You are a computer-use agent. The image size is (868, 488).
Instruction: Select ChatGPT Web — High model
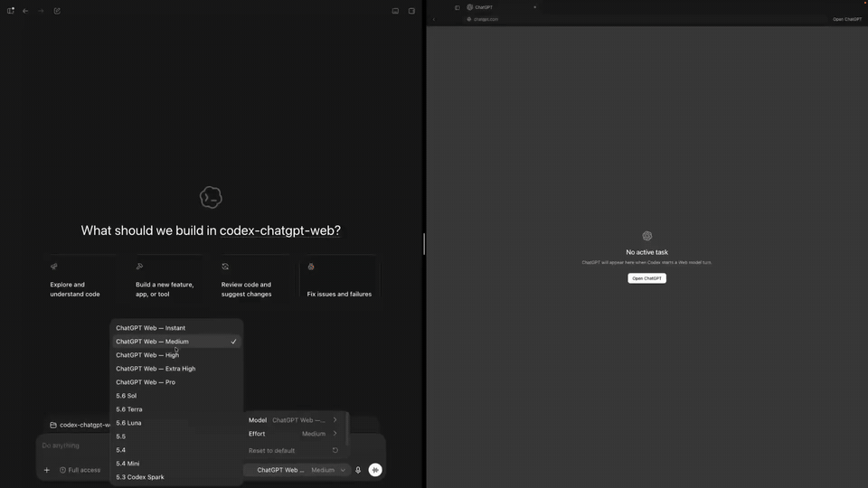tap(176, 355)
